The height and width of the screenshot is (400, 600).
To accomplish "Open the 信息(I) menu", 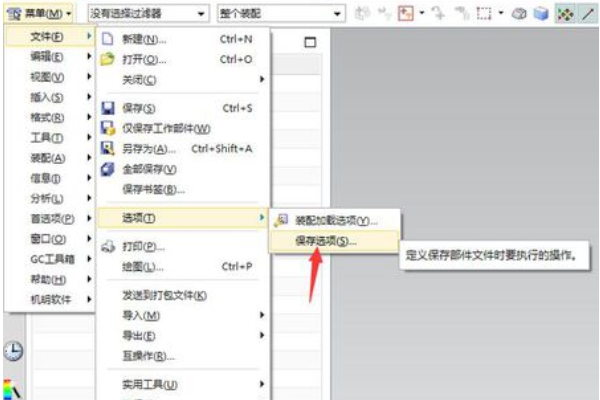I will (50, 178).
